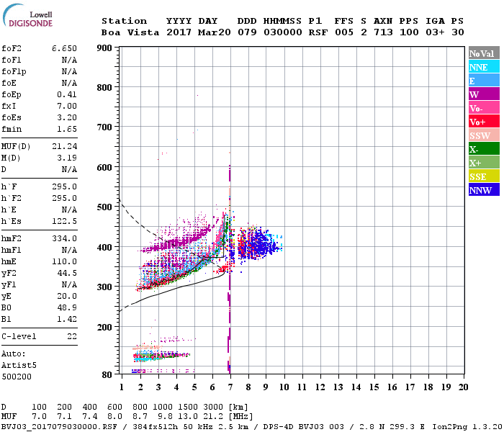This screenshot has height=432, width=504.
Task: Select the W purple legend swatch
Action: 484,94
